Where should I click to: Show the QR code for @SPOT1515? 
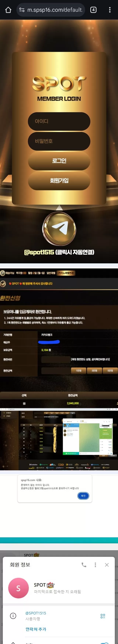[x=103, y=616]
